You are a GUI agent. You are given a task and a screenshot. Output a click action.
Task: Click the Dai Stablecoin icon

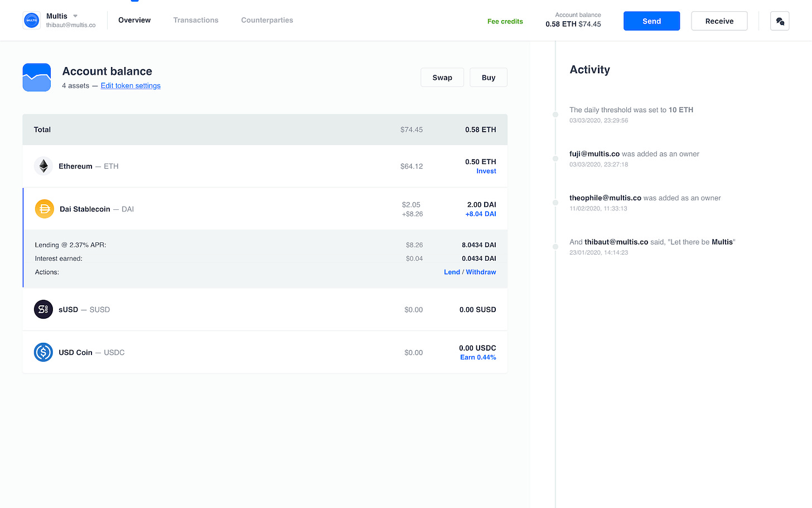45,209
